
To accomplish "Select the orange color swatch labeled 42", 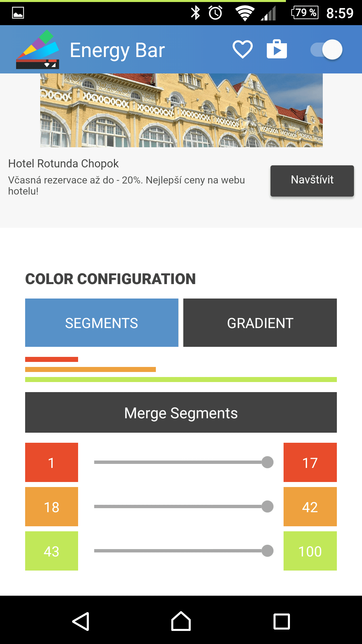I will pos(310,506).
